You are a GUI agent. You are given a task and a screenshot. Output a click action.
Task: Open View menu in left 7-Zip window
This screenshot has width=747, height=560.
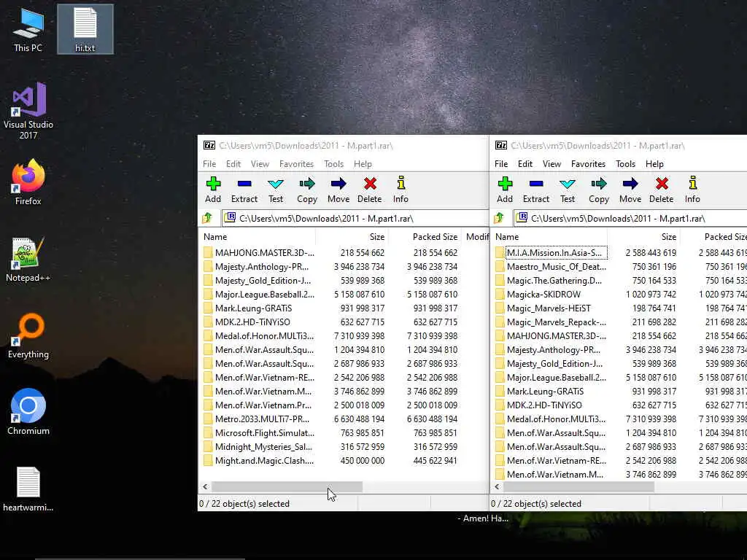pyautogui.click(x=260, y=164)
